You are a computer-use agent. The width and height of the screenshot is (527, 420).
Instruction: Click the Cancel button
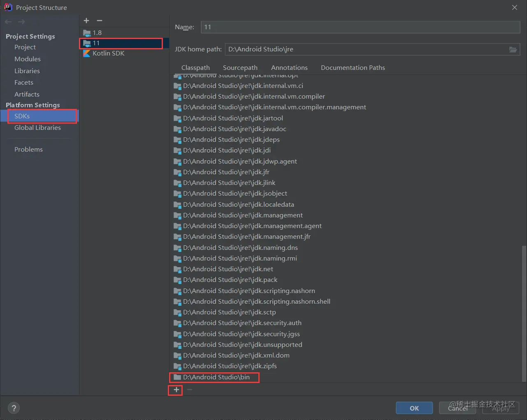[x=457, y=408]
